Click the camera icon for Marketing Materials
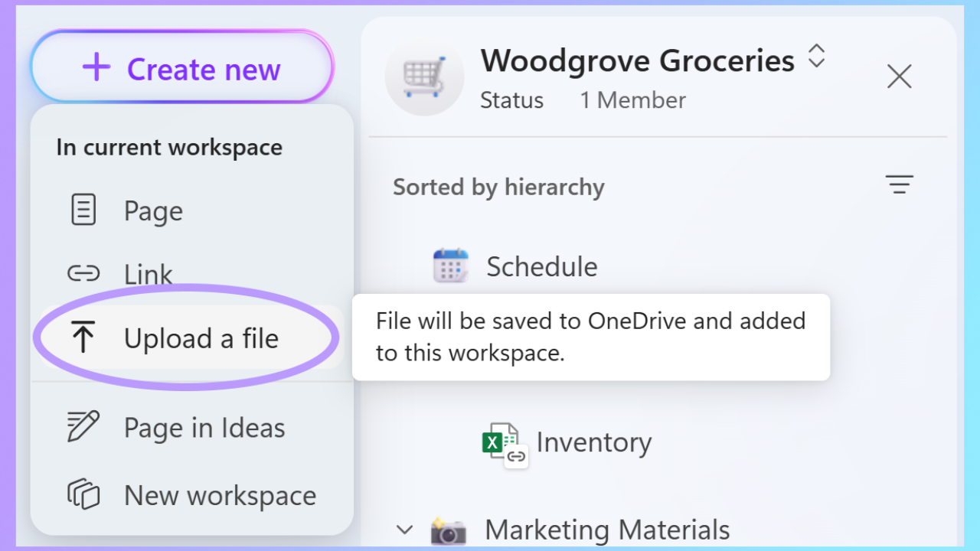Viewport: 980px width, 551px height. 449,530
